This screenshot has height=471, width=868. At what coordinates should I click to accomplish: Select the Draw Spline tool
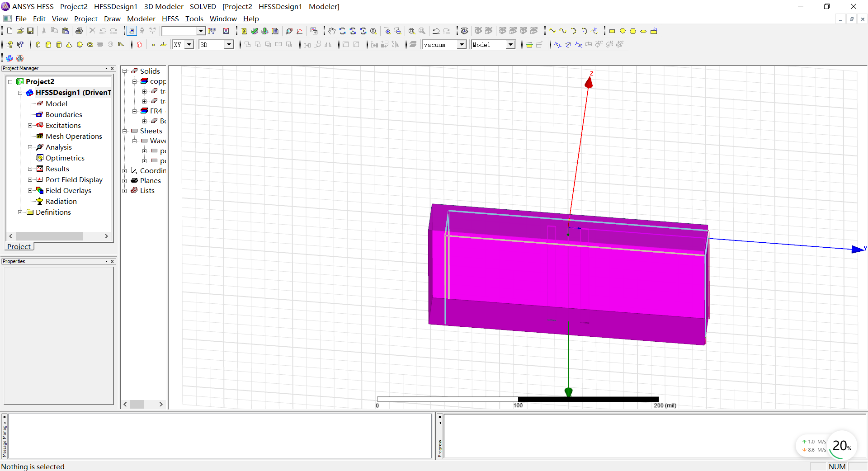click(563, 31)
